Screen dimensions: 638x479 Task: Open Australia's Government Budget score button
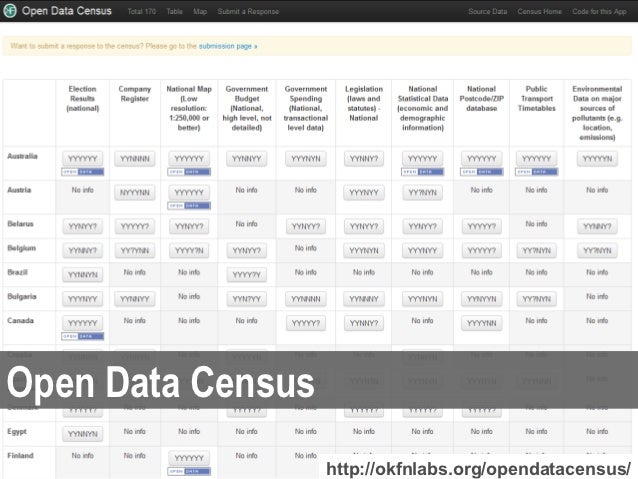point(247,159)
